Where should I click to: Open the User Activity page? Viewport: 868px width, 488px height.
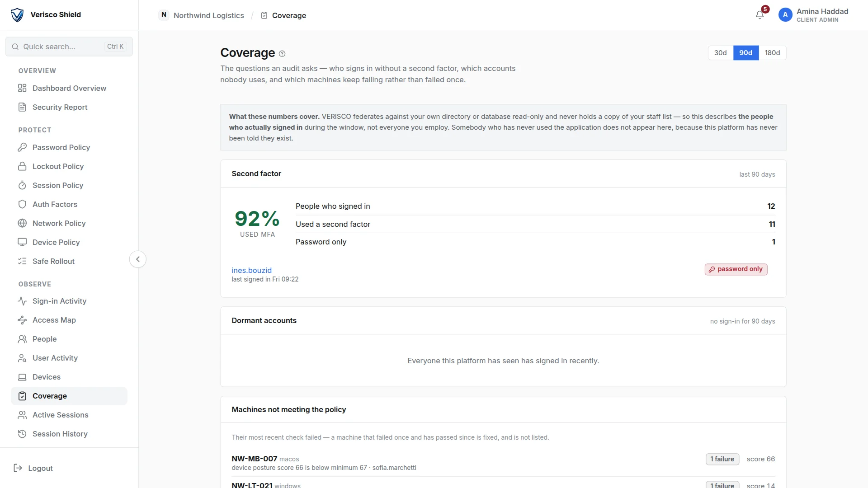coord(69,358)
